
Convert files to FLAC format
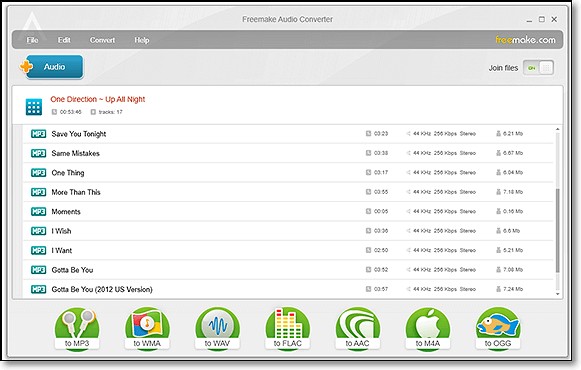[x=288, y=329]
